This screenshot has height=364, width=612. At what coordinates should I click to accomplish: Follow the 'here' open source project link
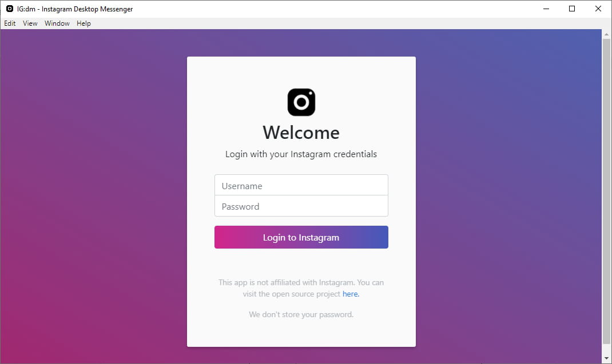(350, 294)
